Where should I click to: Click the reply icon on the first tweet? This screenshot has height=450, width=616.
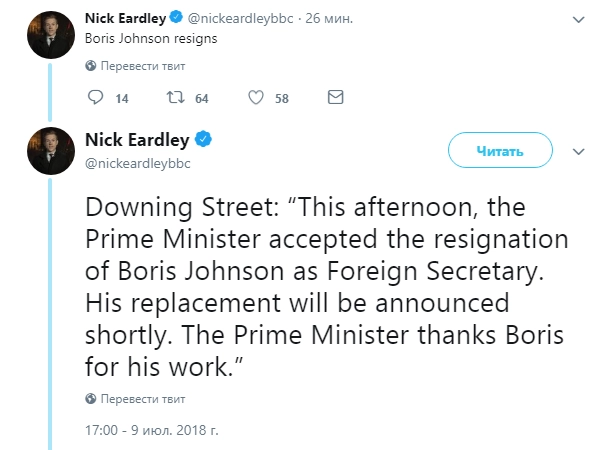coord(96,98)
